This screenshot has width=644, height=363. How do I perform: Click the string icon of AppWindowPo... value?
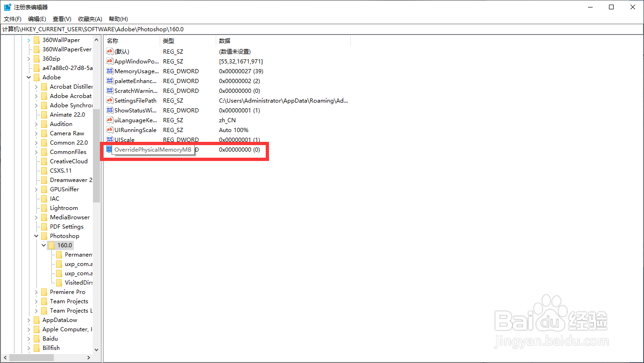(x=110, y=61)
